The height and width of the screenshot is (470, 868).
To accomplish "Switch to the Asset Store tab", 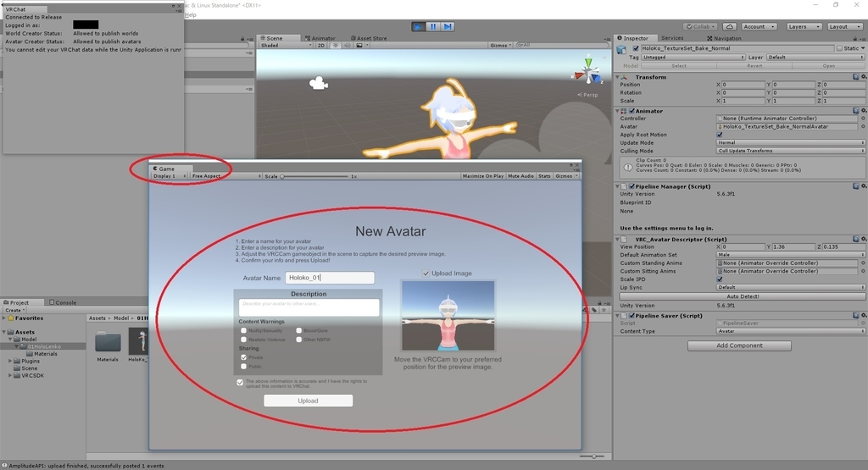I will pos(368,38).
